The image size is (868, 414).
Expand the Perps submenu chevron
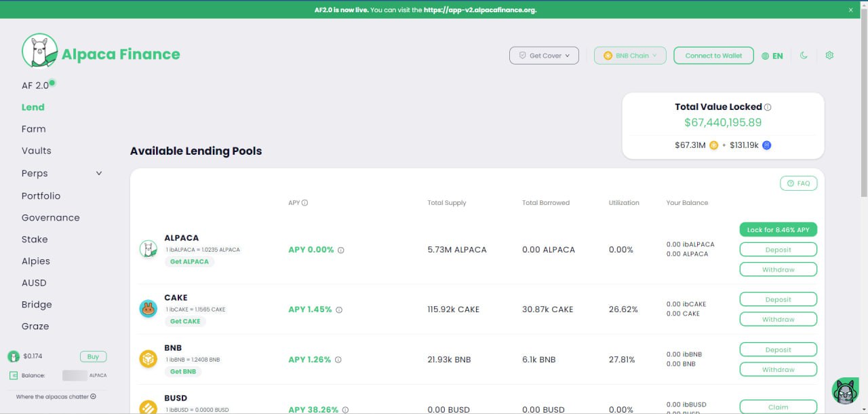point(99,173)
